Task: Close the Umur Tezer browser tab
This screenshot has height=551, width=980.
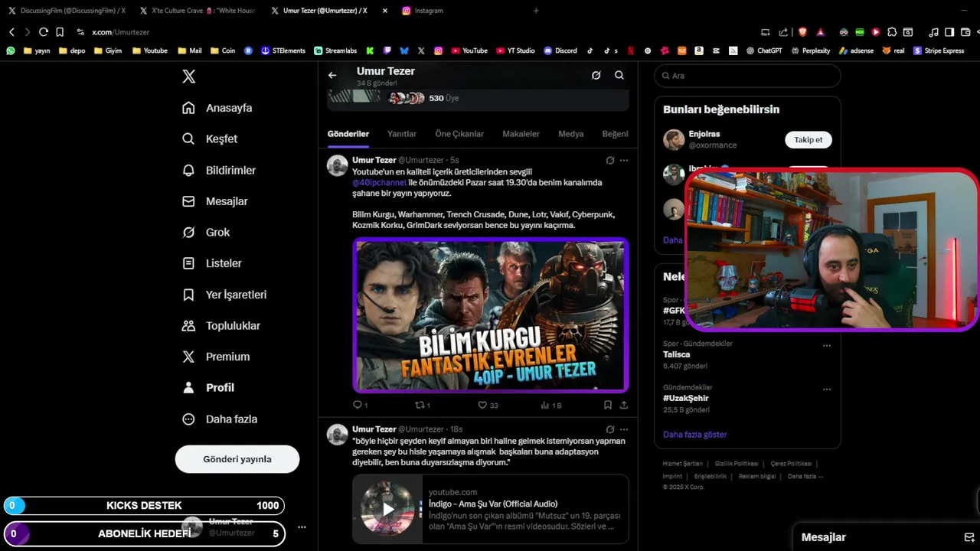Action: coord(384,11)
